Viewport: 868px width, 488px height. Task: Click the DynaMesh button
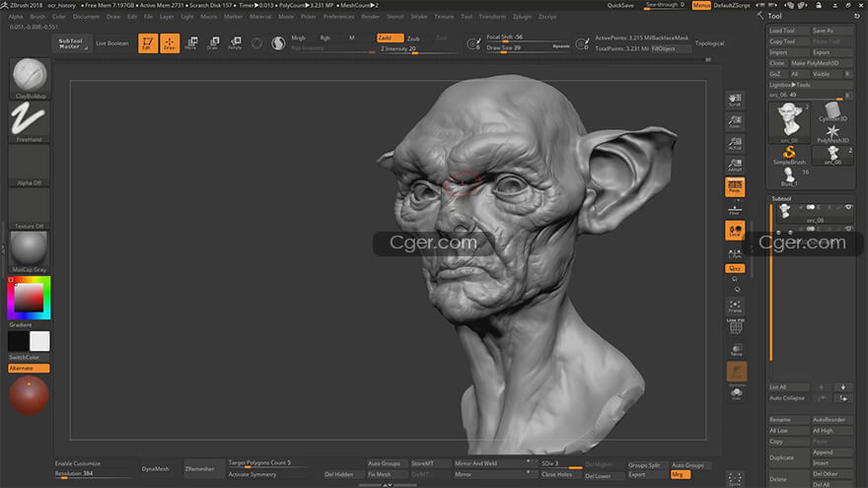coord(156,468)
